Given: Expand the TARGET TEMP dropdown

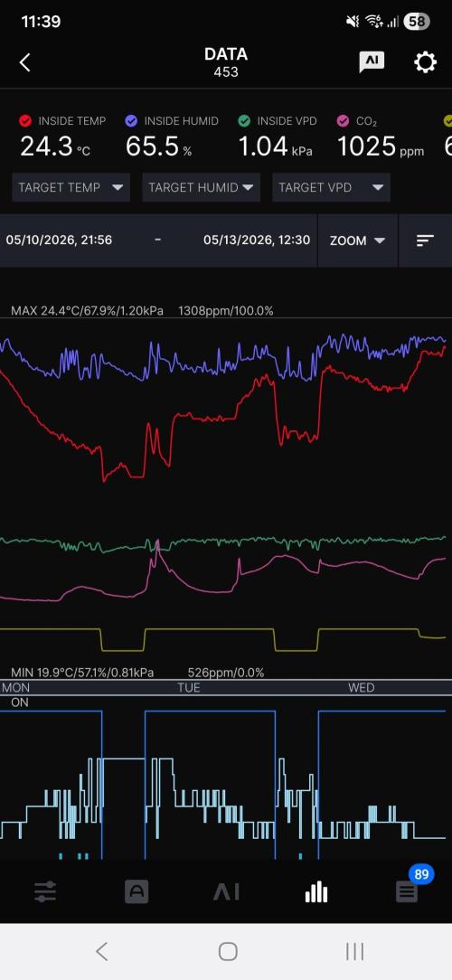Looking at the screenshot, I should pos(71,187).
